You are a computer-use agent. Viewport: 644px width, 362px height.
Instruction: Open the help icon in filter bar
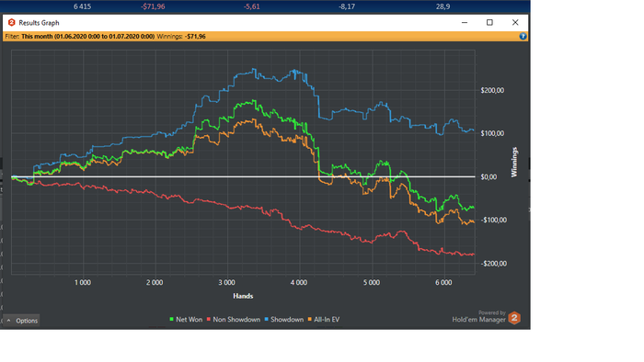pyautogui.click(x=523, y=37)
